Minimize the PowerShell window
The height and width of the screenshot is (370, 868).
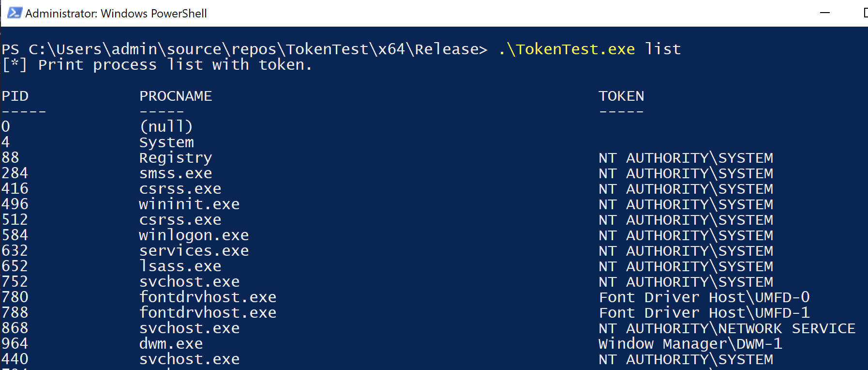[x=825, y=13]
